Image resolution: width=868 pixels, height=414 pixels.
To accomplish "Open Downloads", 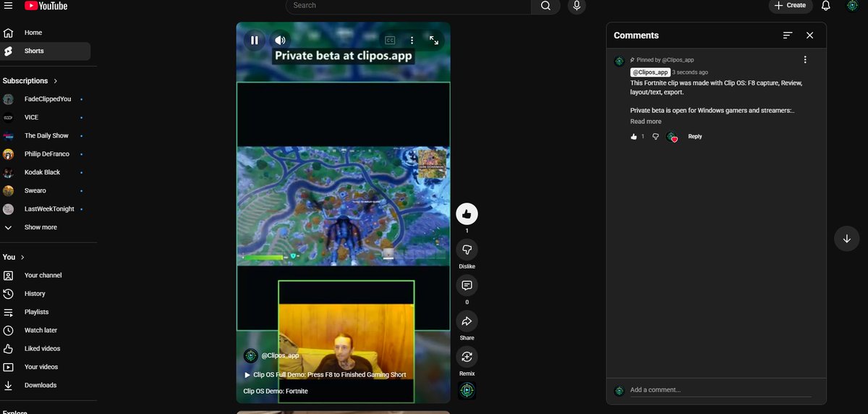I will pos(46,386).
